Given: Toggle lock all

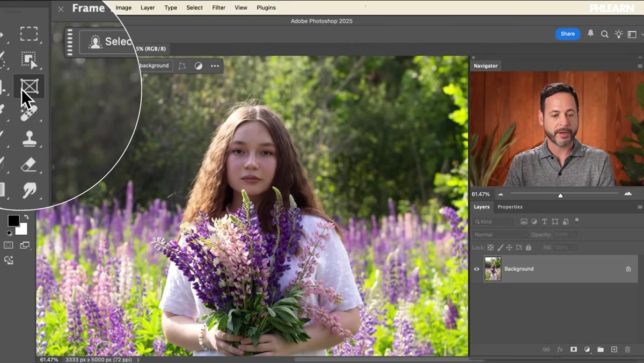Looking at the screenshot, I should coord(529,248).
